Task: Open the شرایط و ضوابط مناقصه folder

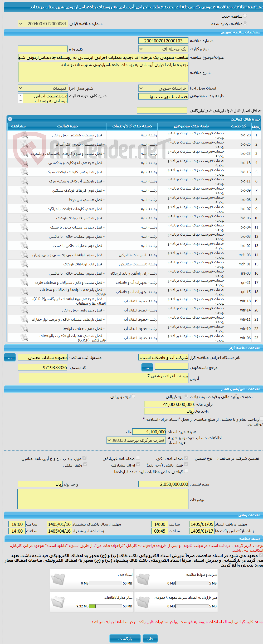Action: [x=143, y=579]
